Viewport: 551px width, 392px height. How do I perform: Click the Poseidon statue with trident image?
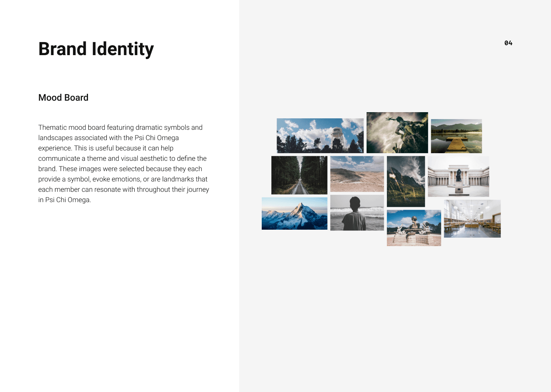click(x=397, y=132)
